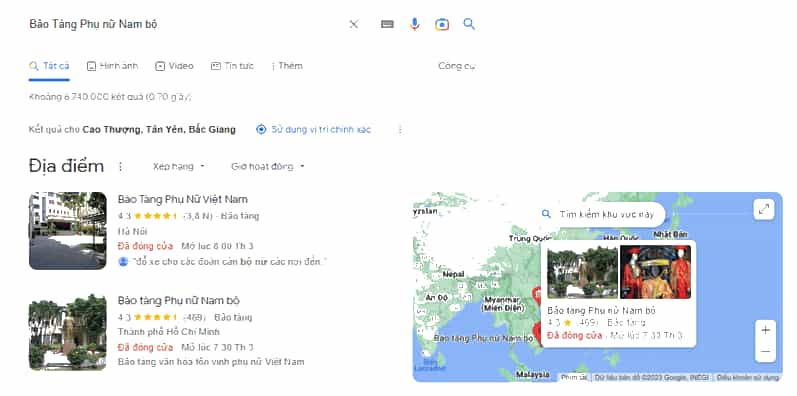This screenshot has height=396, width=797.
Task: Click the review quote 'đỗ xe cho các đoàn cán bộ'
Action: coord(229,262)
